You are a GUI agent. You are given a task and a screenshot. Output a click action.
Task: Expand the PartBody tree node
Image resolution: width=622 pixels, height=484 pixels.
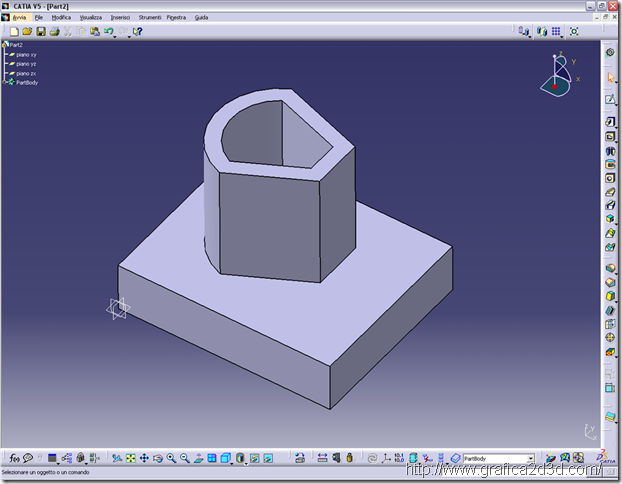click(4, 83)
